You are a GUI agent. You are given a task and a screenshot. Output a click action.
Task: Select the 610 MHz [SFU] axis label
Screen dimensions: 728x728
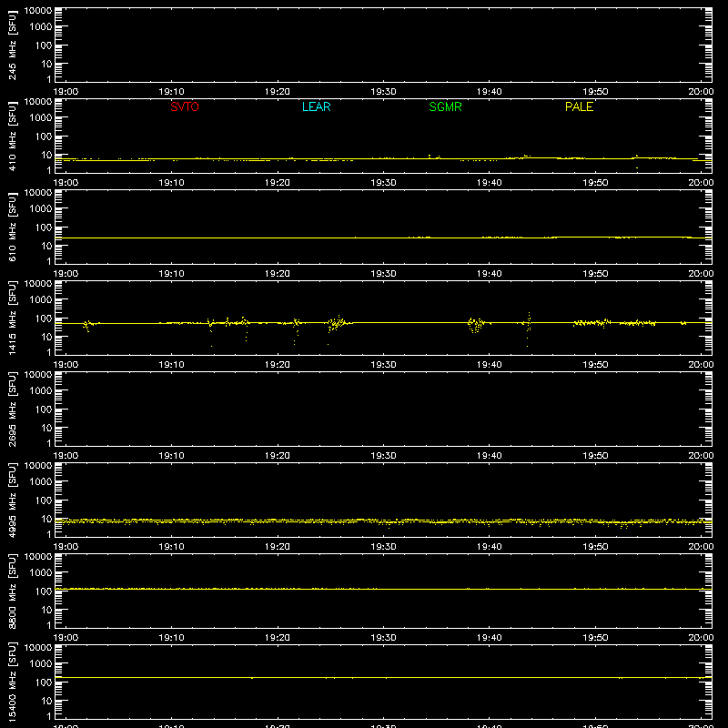tap(13, 227)
